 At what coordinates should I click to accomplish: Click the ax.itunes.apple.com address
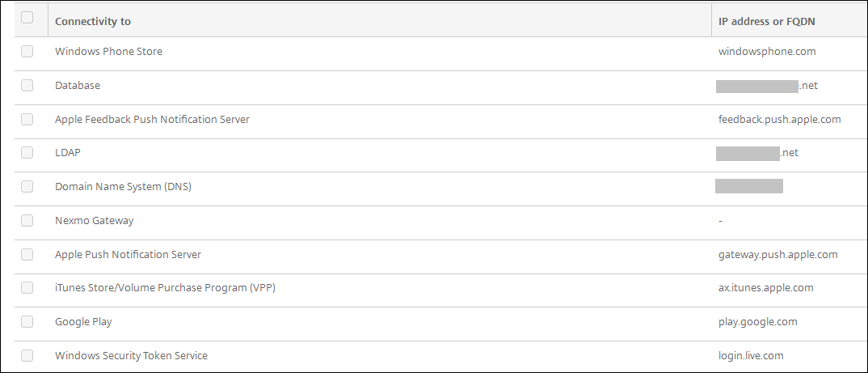(765, 288)
